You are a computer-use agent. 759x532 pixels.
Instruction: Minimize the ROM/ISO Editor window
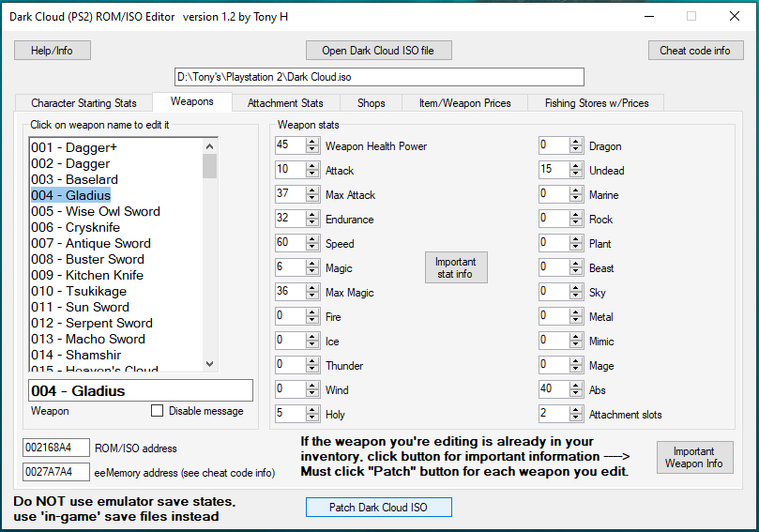pos(649,17)
